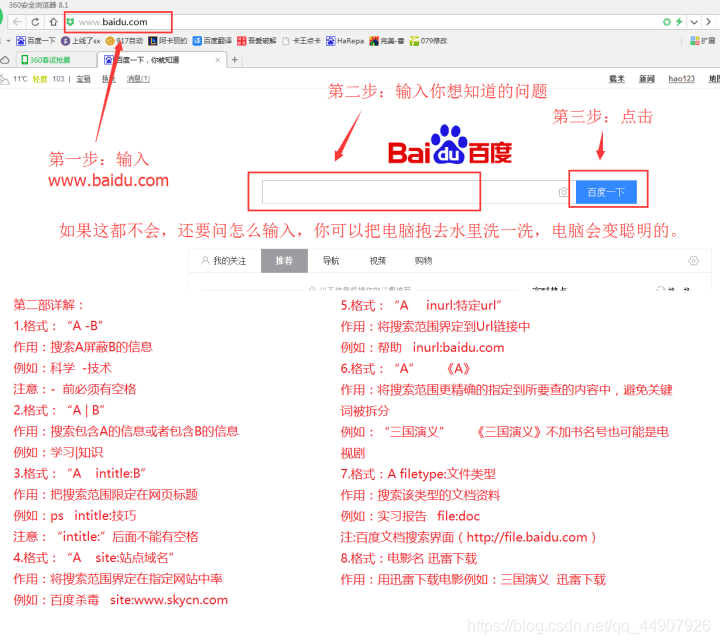Image resolution: width=720 pixels, height=644 pixels.
Task: Click the blue 百度一下 search button
Action: point(606,192)
